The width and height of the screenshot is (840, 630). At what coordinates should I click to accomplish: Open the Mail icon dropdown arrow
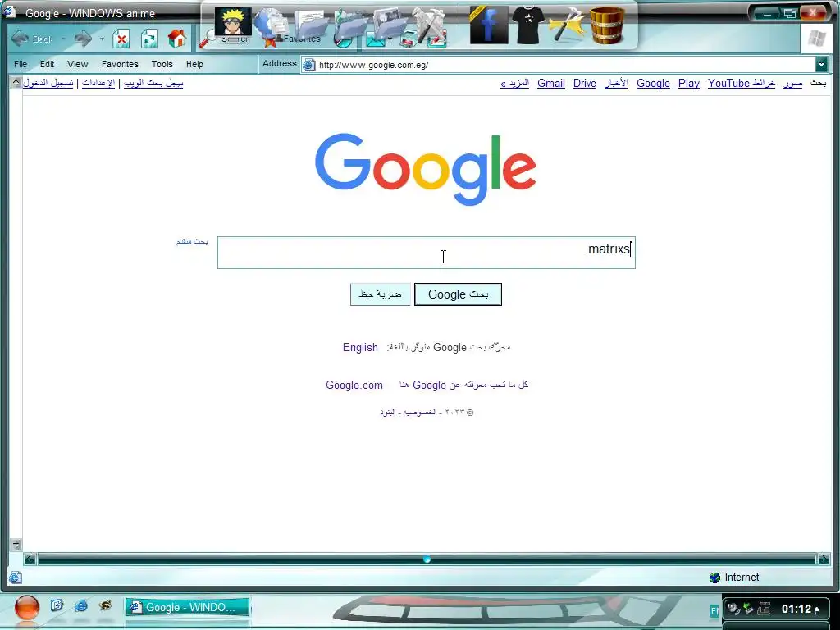click(390, 39)
